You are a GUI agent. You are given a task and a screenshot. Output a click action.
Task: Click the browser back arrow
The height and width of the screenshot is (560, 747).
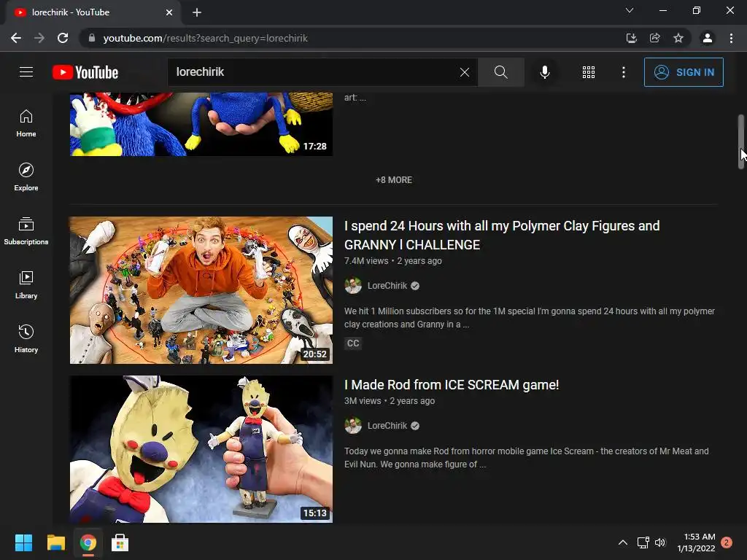pyautogui.click(x=16, y=38)
